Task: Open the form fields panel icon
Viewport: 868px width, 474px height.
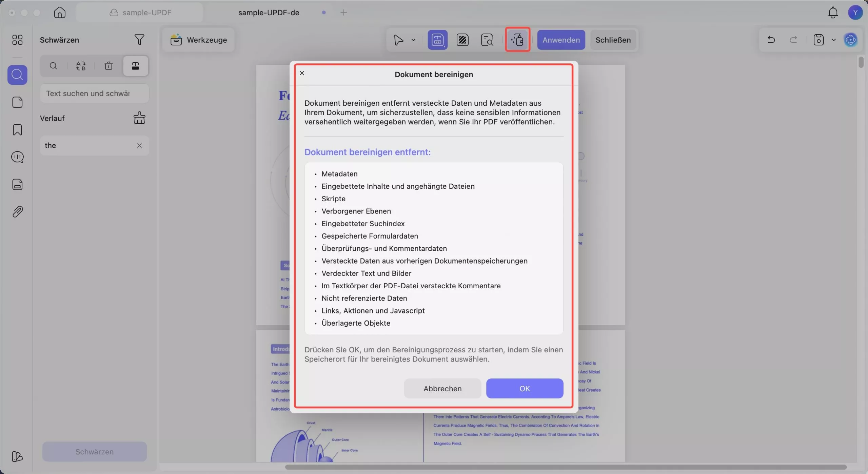Action: (17, 184)
